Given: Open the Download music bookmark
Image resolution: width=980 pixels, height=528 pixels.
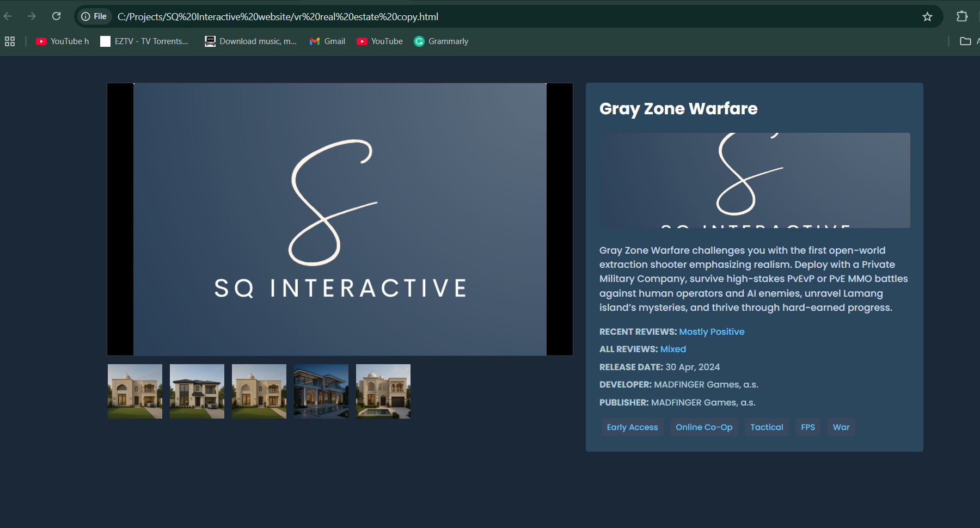Looking at the screenshot, I should click(250, 41).
